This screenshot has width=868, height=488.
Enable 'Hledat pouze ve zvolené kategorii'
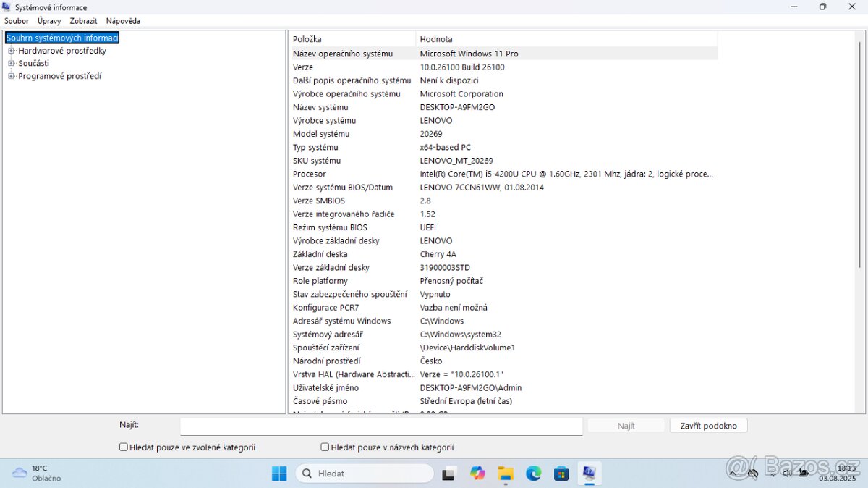(x=123, y=447)
